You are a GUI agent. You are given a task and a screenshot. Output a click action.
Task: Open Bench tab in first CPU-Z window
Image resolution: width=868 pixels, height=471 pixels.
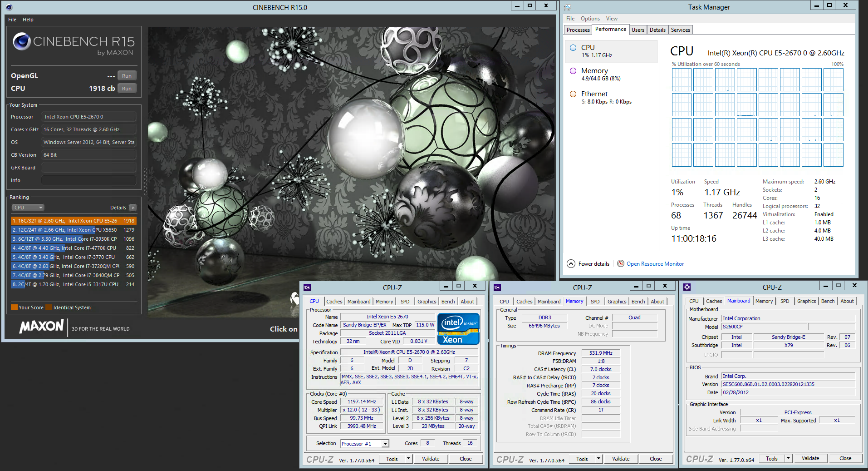[448, 302]
